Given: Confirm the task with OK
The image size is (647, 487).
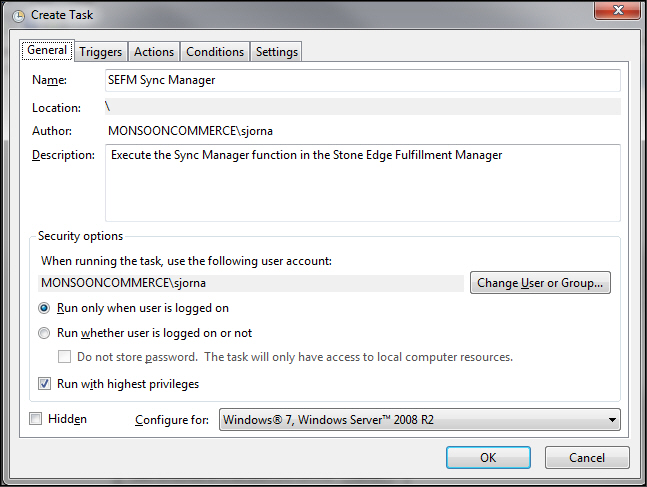Looking at the screenshot, I should click(488, 457).
